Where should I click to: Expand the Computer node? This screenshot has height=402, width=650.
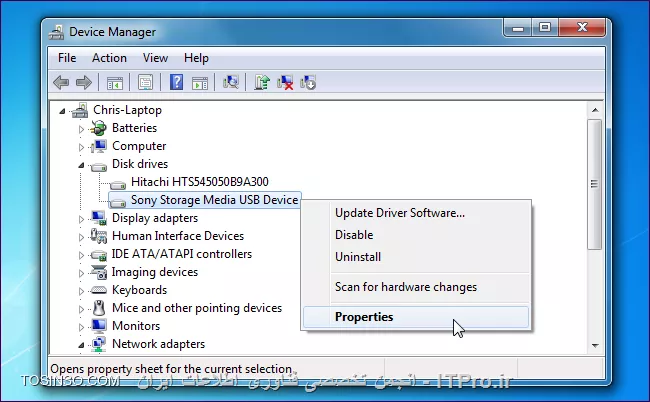[x=81, y=147]
